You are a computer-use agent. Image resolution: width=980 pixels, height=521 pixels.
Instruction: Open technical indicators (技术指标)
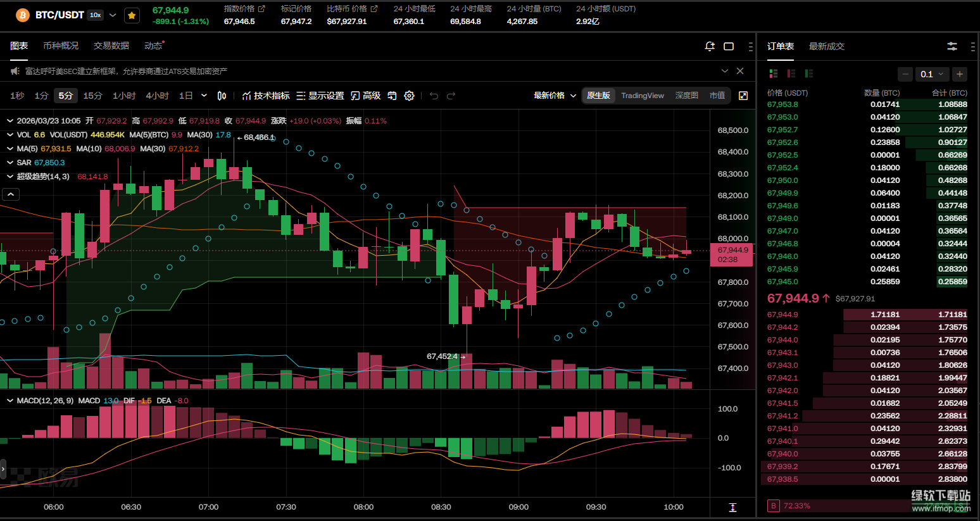coord(266,96)
